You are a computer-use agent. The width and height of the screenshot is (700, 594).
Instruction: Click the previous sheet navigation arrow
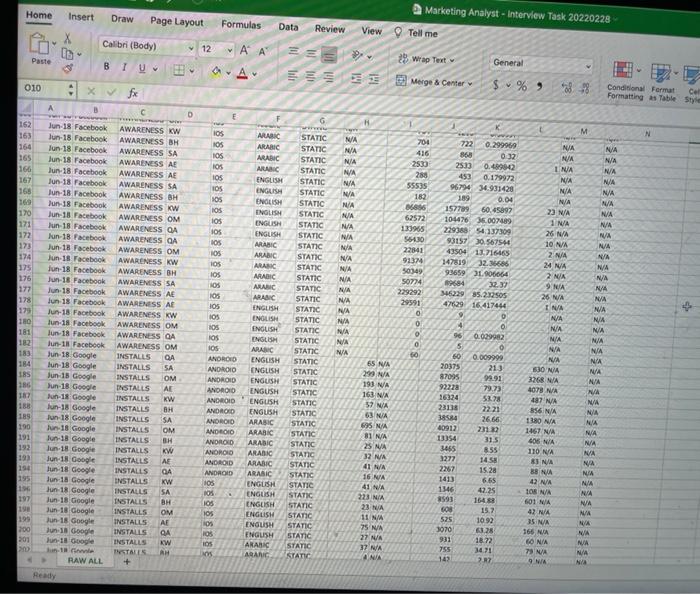click(29, 560)
